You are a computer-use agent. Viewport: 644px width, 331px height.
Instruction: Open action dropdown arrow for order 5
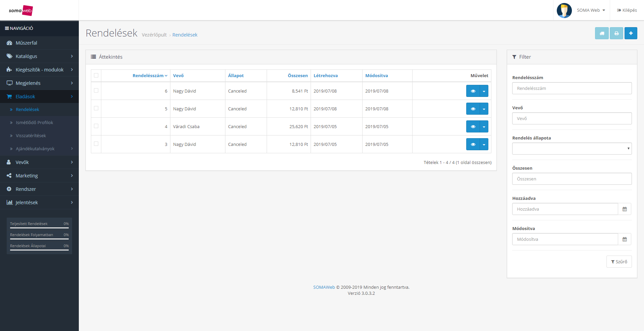(484, 109)
